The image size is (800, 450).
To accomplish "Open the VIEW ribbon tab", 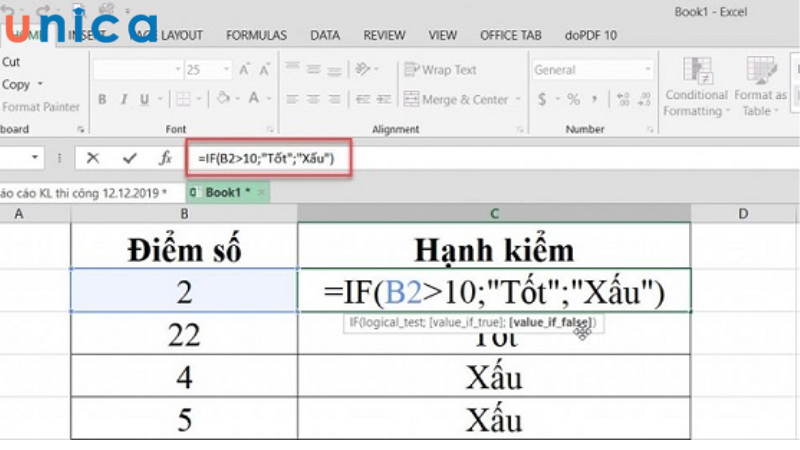I will 442,35.
